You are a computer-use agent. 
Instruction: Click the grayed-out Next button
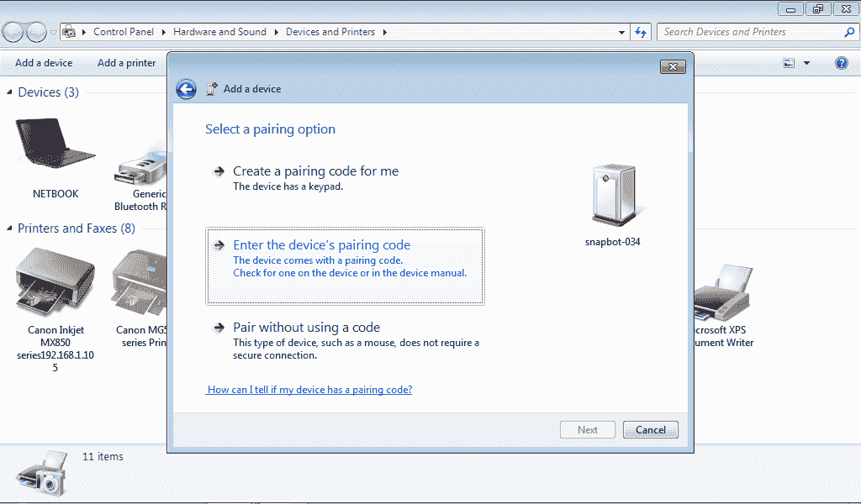point(587,430)
